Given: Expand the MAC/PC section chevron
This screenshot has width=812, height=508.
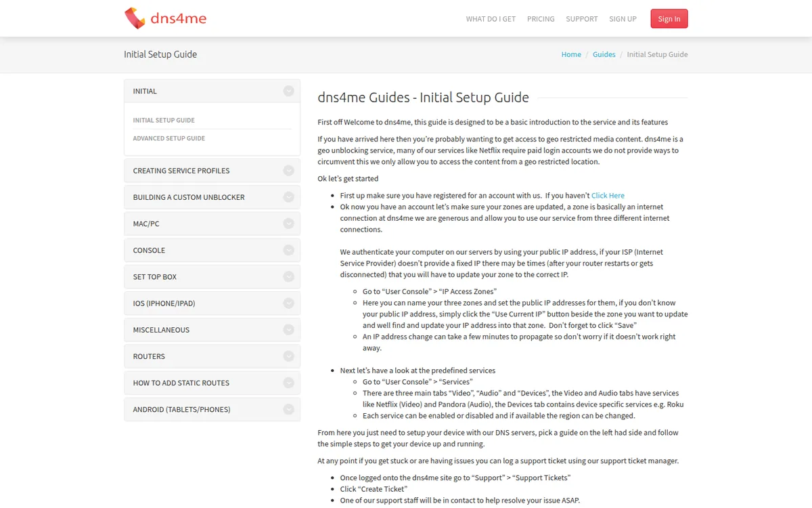Looking at the screenshot, I should (x=289, y=224).
